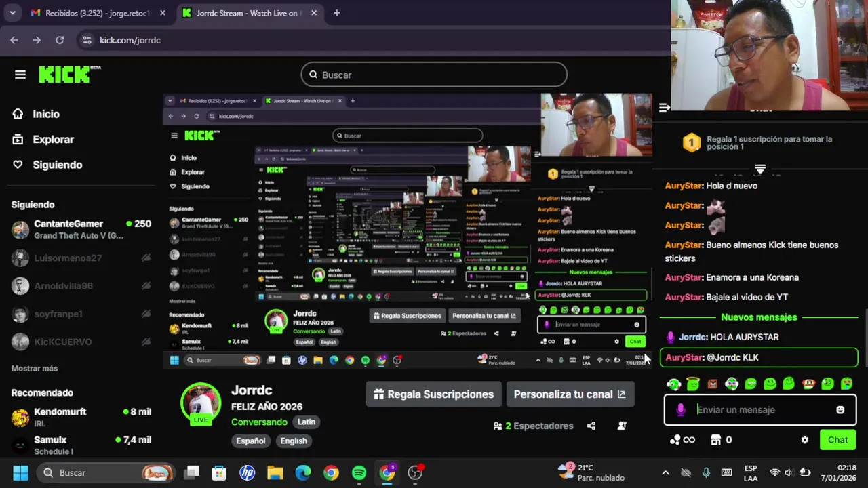Share the stream via share icon
Viewport: 868px width, 488px height.
591,426
